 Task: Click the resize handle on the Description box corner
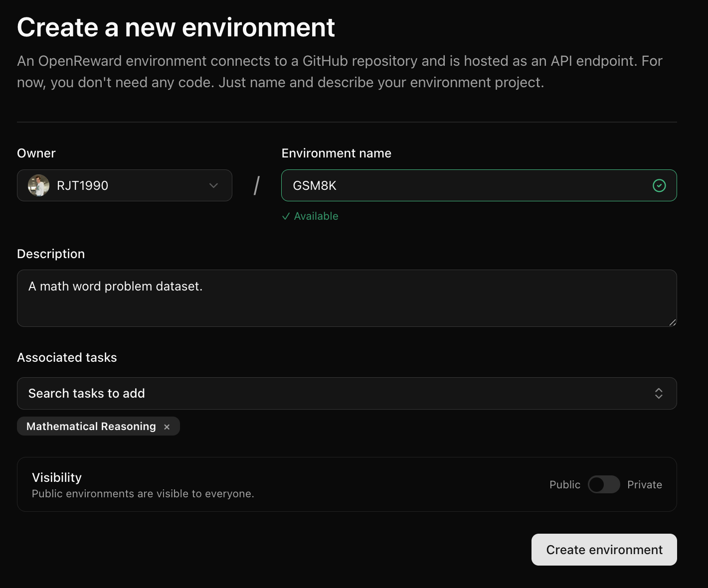click(673, 323)
